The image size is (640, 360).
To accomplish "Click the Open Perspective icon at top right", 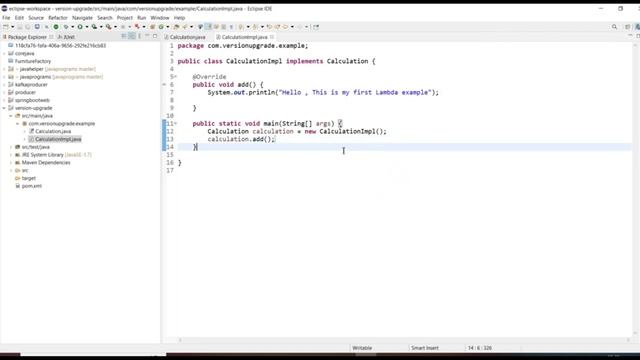I will [x=628, y=27].
